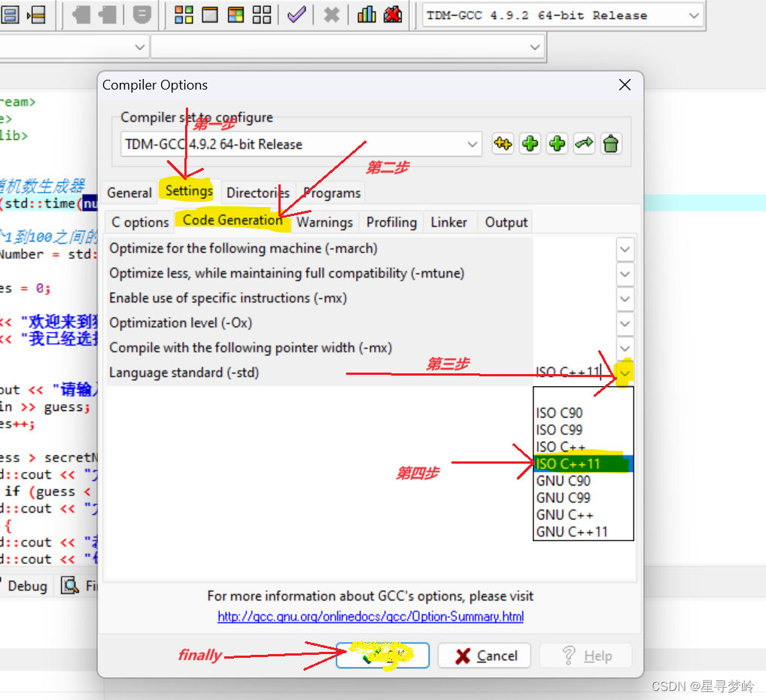Open the Directories tab
The height and width of the screenshot is (700, 766).
[257, 193]
